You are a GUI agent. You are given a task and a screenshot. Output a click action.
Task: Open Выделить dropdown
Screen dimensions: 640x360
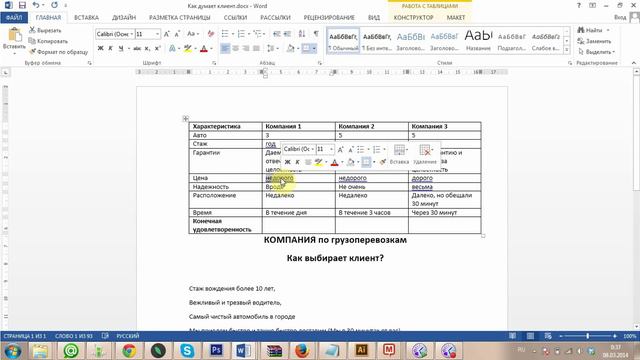(596, 52)
